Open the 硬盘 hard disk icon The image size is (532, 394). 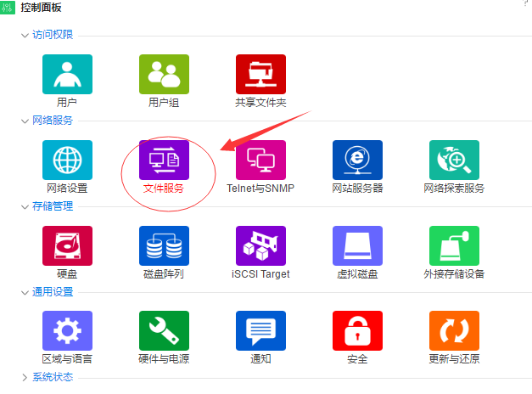(67, 245)
